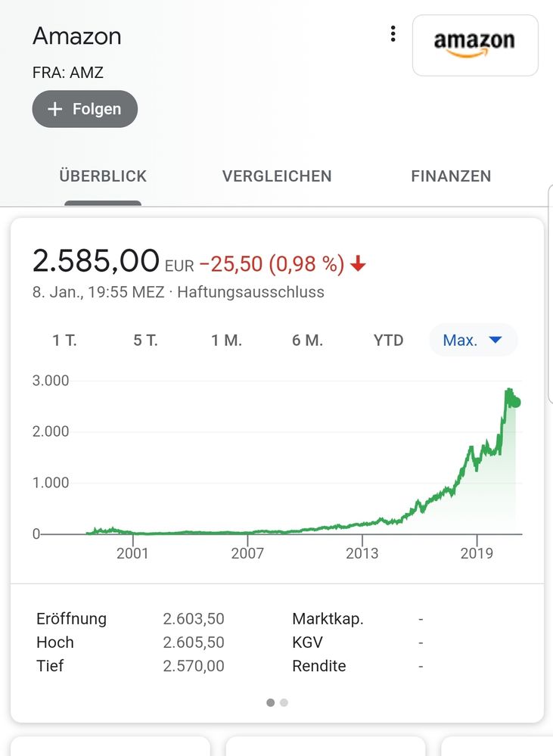Show the 1 M. chart range
Image resolution: width=553 pixels, height=756 pixels.
click(226, 341)
